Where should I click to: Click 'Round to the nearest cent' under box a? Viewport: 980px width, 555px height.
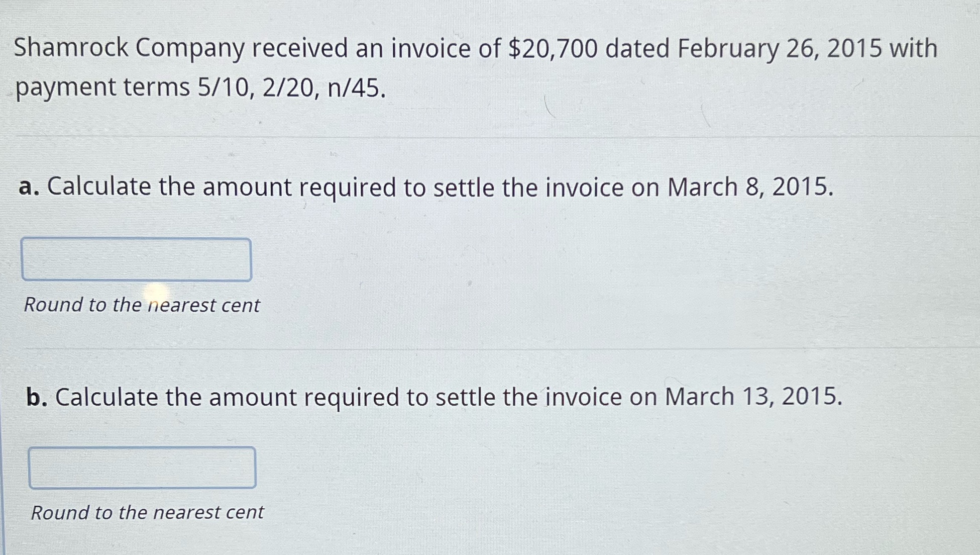click(142, 305)
